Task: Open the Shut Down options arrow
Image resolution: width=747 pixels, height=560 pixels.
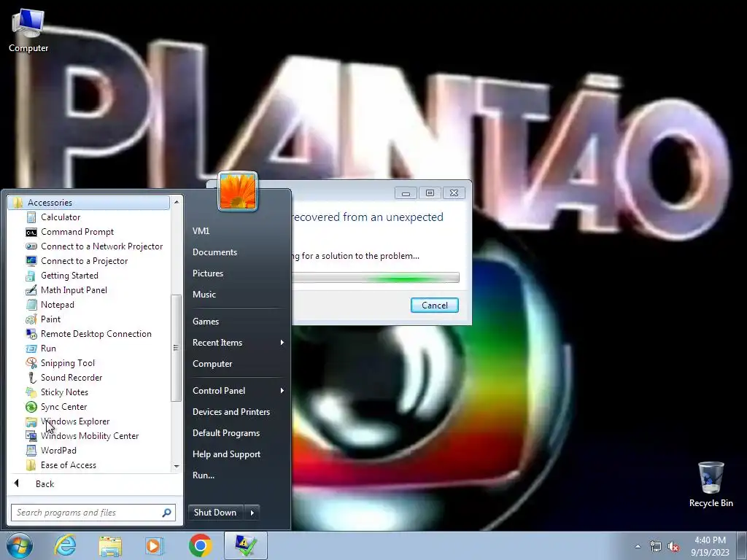Action: [252, 513]
